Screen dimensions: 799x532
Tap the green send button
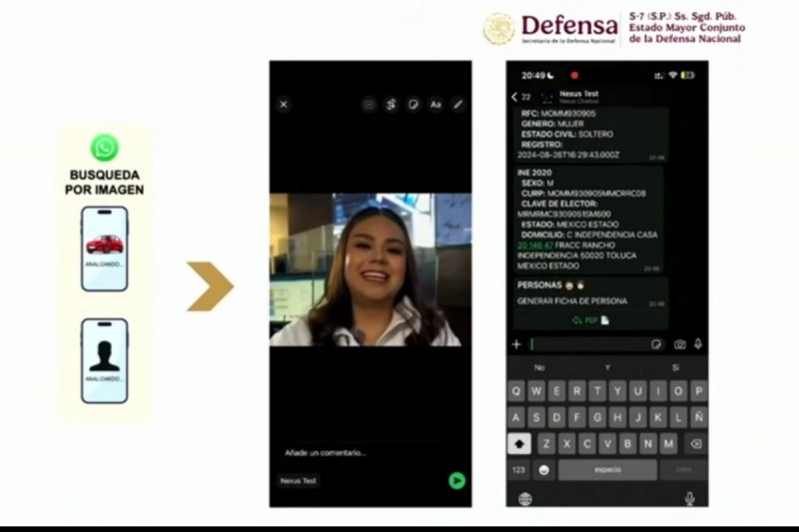click(456, 480)
